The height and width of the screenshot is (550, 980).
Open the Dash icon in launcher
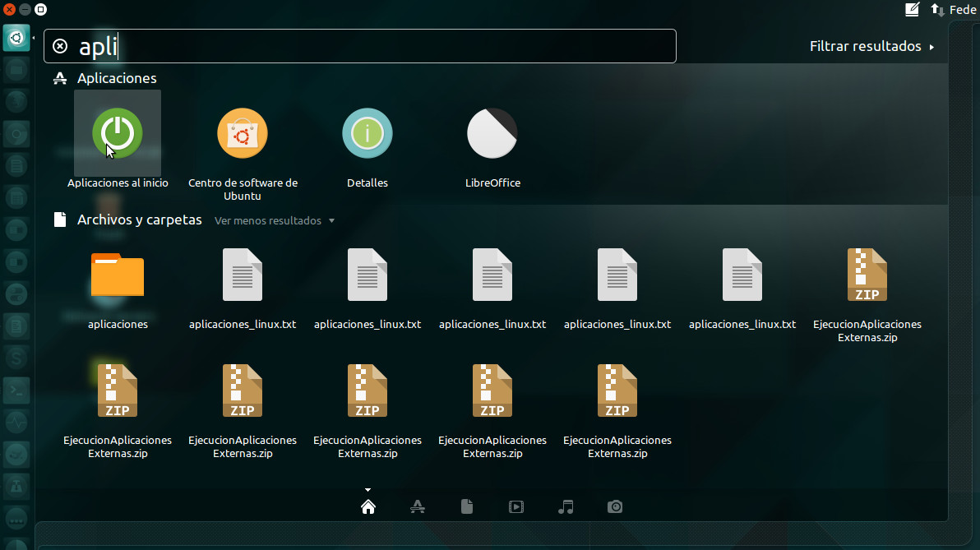click(16, 37)
